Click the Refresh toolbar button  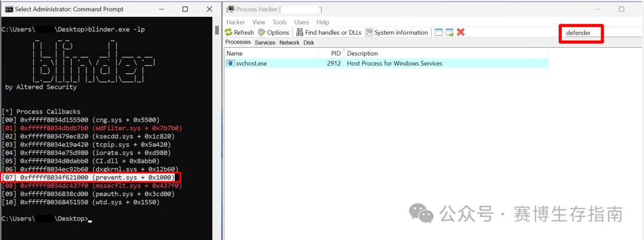240,32
